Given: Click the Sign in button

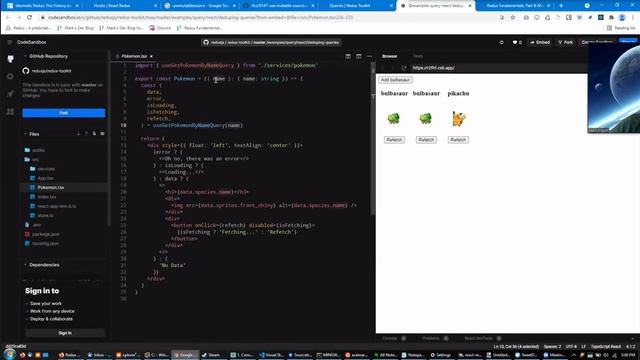Looking at the screenshot, I should (65, 333).
